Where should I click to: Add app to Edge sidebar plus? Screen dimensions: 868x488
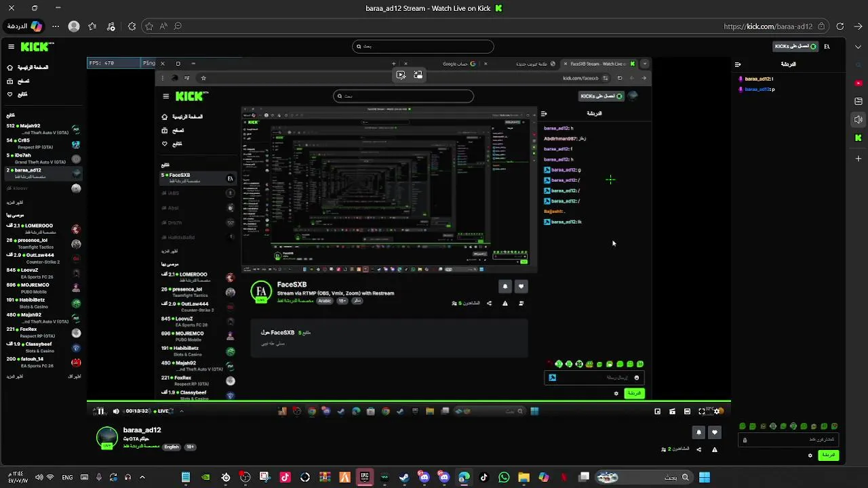[x=859, y=159]
